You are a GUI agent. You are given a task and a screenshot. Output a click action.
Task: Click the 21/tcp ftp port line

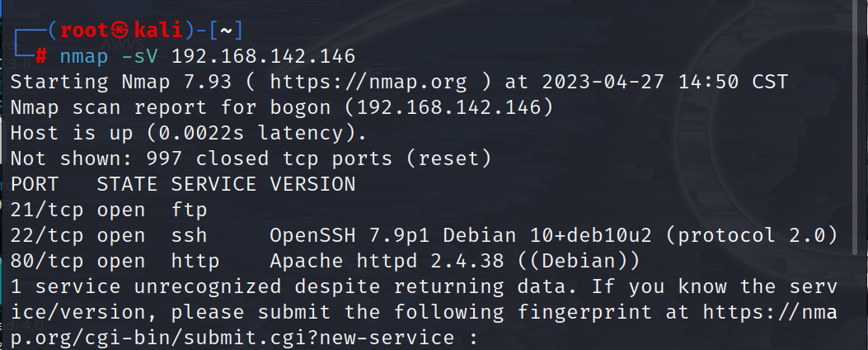point(109,210)
